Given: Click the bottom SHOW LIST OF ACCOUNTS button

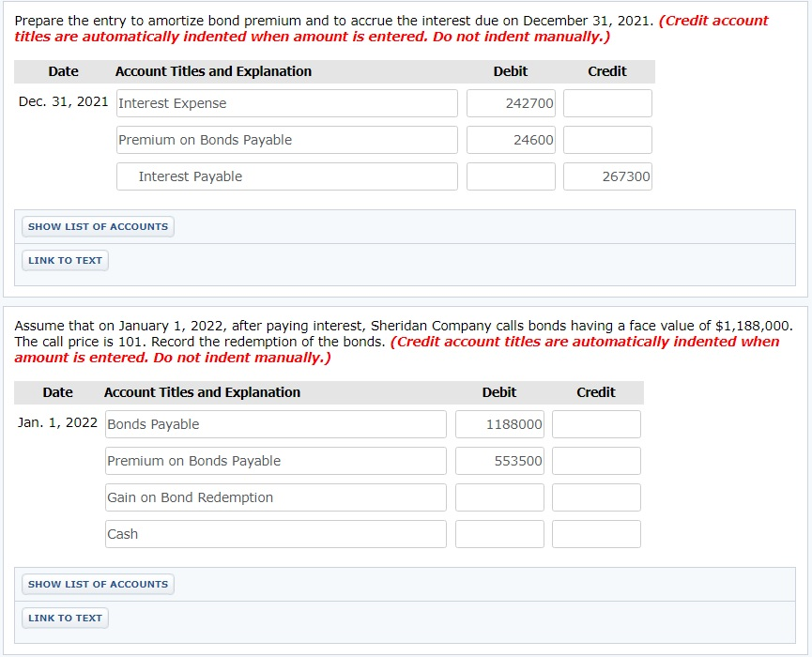Looking at the screenshot, I should 98,584.
